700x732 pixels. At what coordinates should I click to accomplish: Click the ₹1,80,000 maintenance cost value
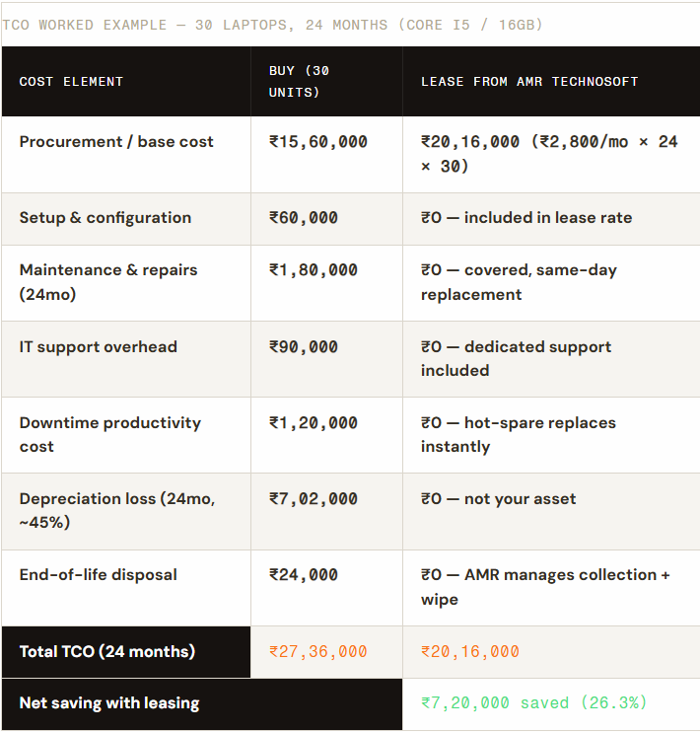coord(314,270)
